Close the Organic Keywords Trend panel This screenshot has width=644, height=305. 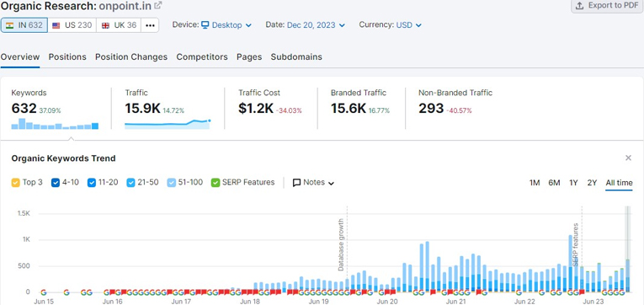[x=628, y=158]
